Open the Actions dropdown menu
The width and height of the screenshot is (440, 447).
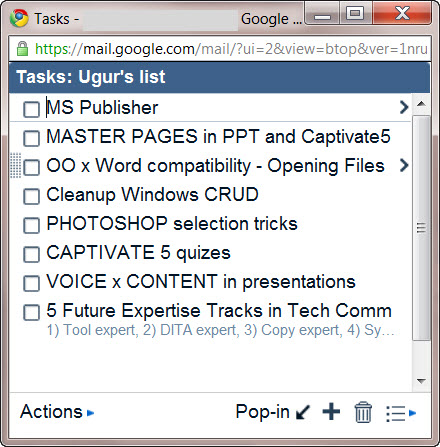coord(57,412)
